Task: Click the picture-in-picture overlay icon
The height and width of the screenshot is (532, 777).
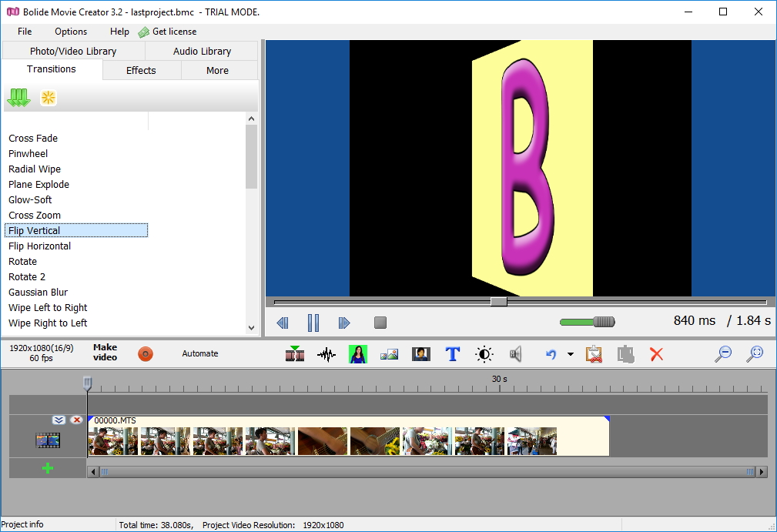Action: click(x=389, y=354)
